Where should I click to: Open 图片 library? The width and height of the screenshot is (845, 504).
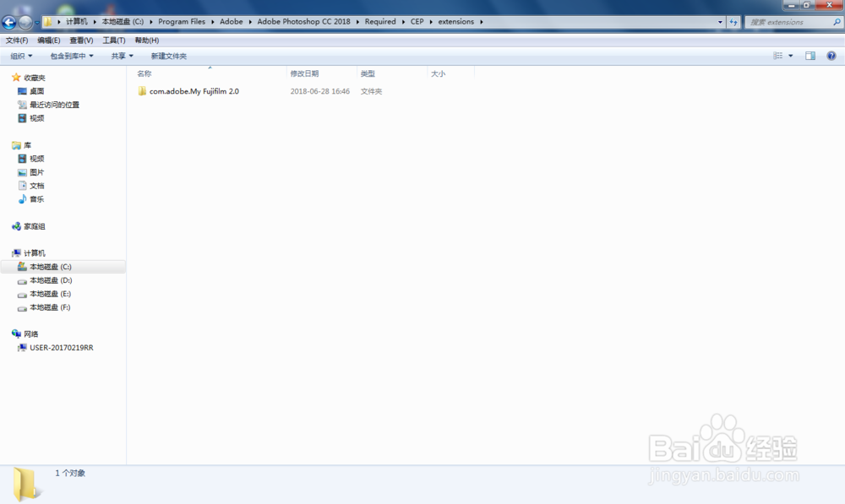(x=36, y=171)
